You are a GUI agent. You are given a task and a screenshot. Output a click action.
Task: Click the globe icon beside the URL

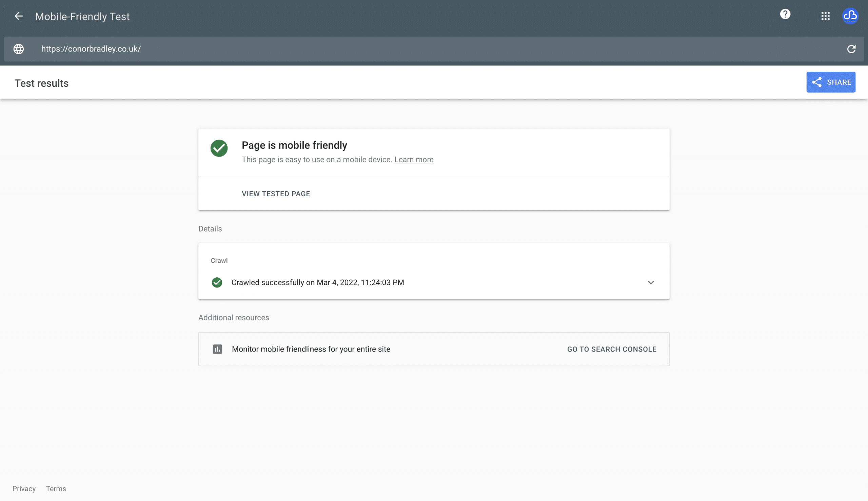click(x=19, y=49)
